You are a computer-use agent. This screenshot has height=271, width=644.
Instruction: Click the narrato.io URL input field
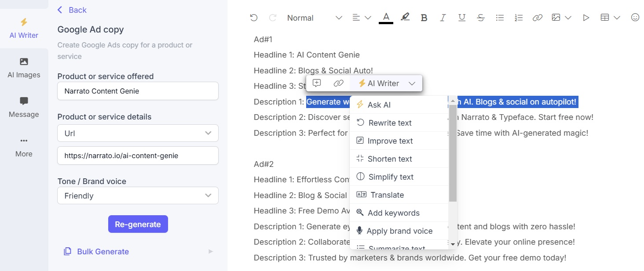click(138, 155)
